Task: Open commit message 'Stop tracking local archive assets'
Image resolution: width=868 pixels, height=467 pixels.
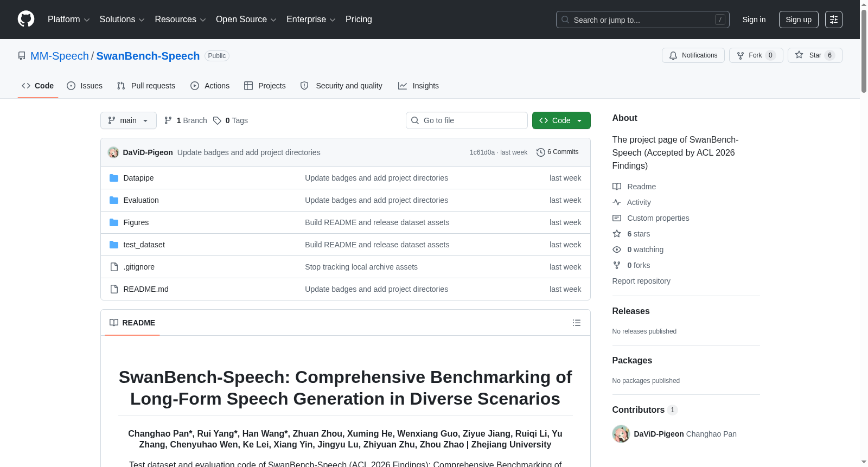Action: 361,267
